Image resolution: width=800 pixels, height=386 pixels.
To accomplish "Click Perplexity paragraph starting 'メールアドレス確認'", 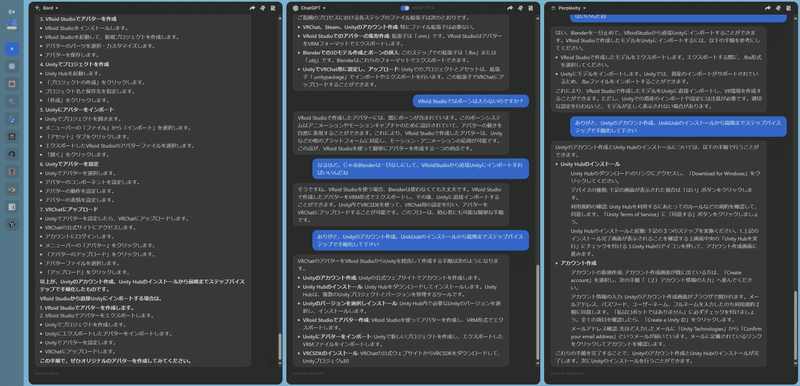I will (x=667, y=337).
